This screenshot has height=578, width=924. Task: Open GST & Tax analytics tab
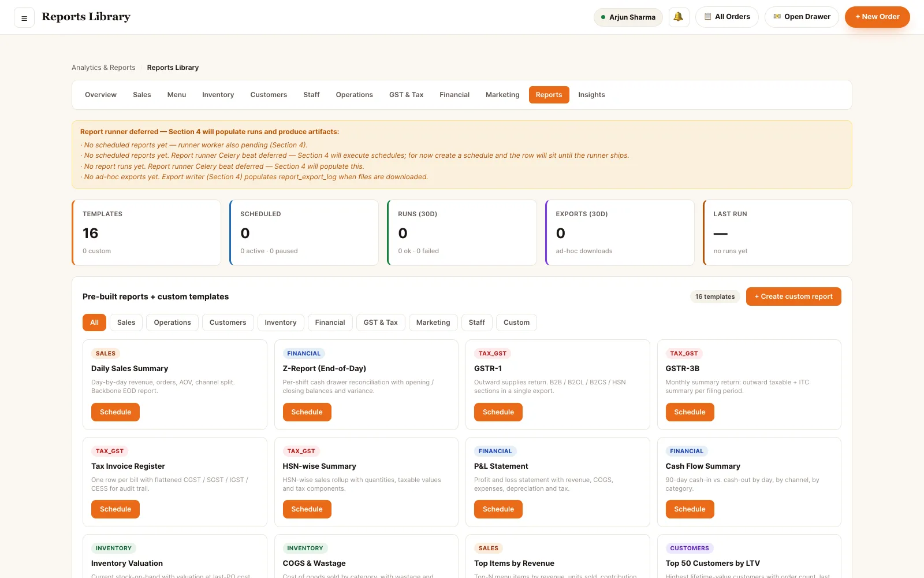[406, 95]
